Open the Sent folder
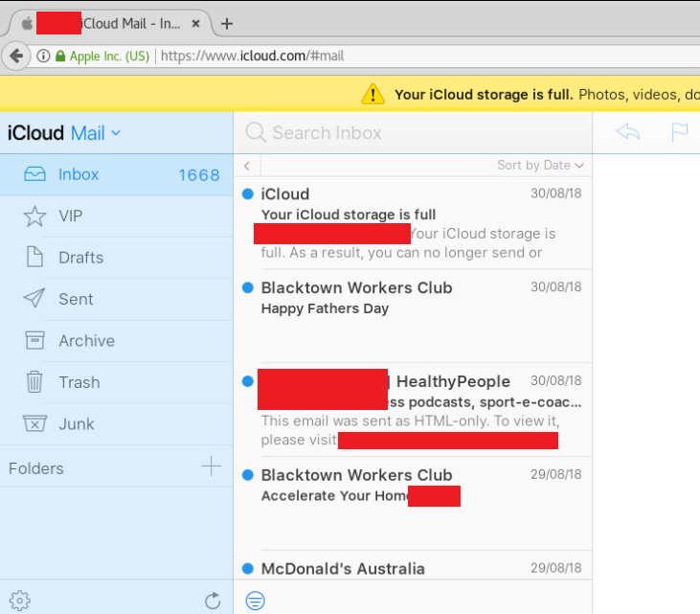700x614 pixels. tap(116, 299)
